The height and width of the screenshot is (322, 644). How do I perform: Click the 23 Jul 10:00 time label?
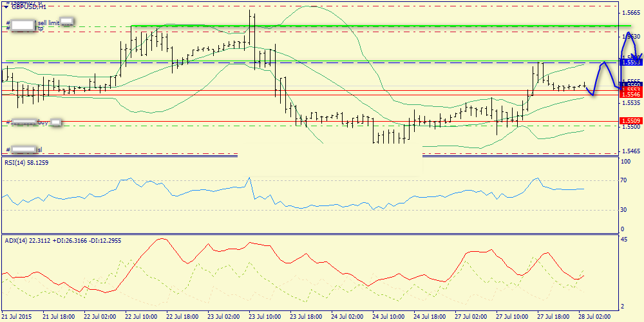[264, 317]
